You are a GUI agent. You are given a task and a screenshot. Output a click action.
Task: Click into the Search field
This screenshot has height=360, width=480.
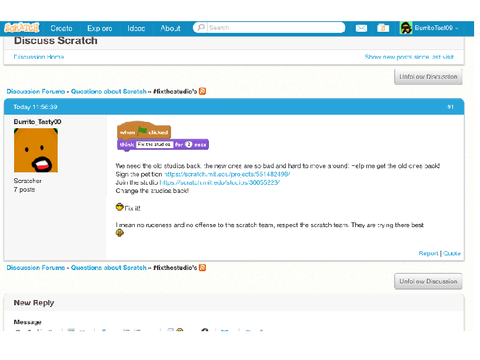pyautogui.click(x=276, y=27)
